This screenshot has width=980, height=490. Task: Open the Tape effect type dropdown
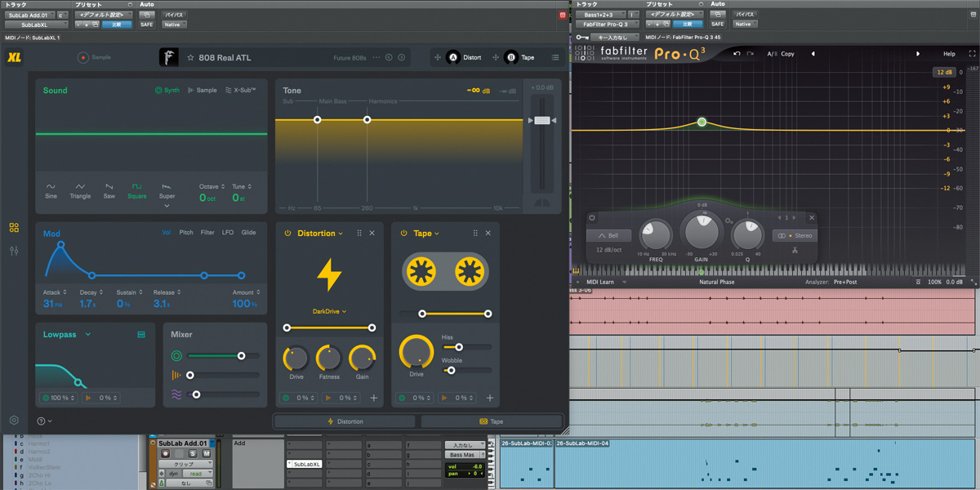[426, 234]
